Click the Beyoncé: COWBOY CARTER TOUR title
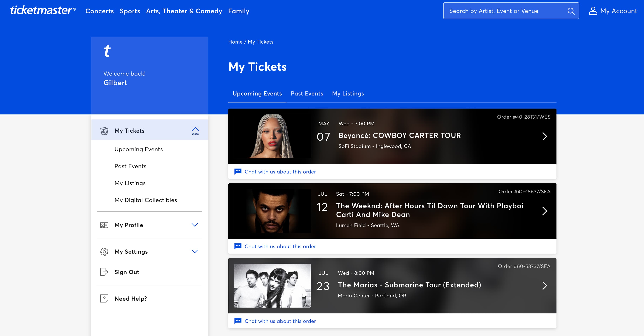 [400, 135]
